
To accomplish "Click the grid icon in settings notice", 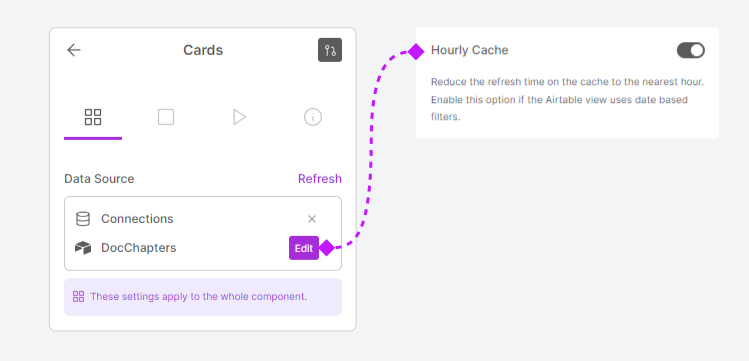I will 78,297.
